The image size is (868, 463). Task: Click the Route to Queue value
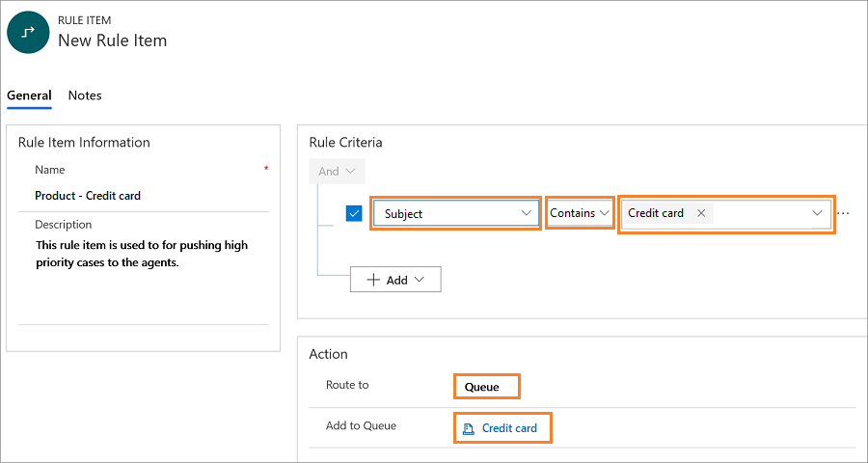click(481, 387)
